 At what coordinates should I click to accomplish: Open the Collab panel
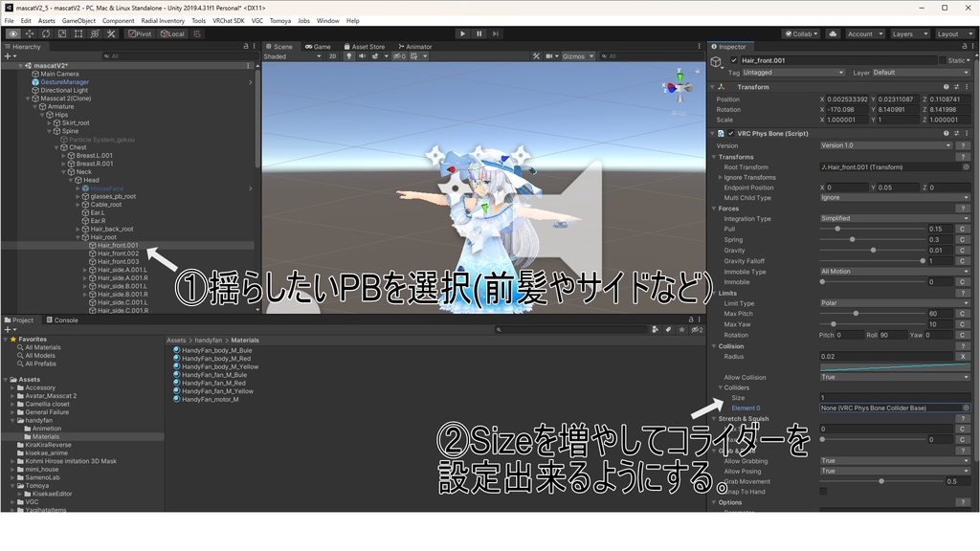pos(802,33)
